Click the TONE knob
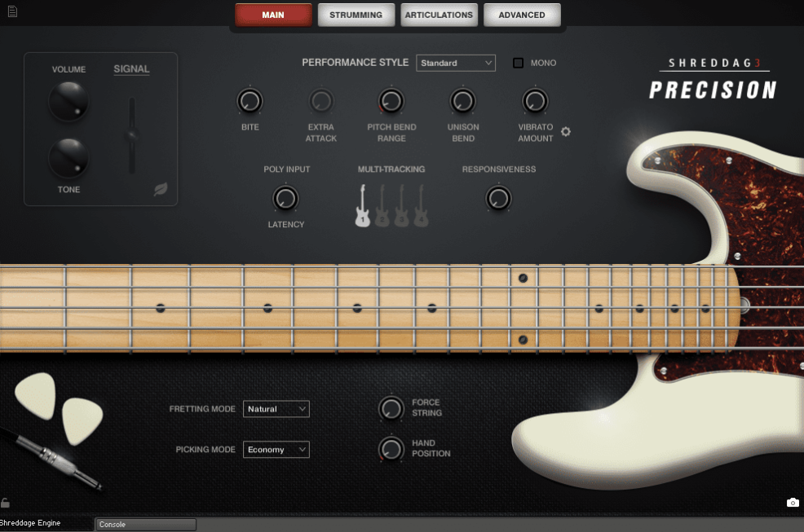 pos(68,158)
